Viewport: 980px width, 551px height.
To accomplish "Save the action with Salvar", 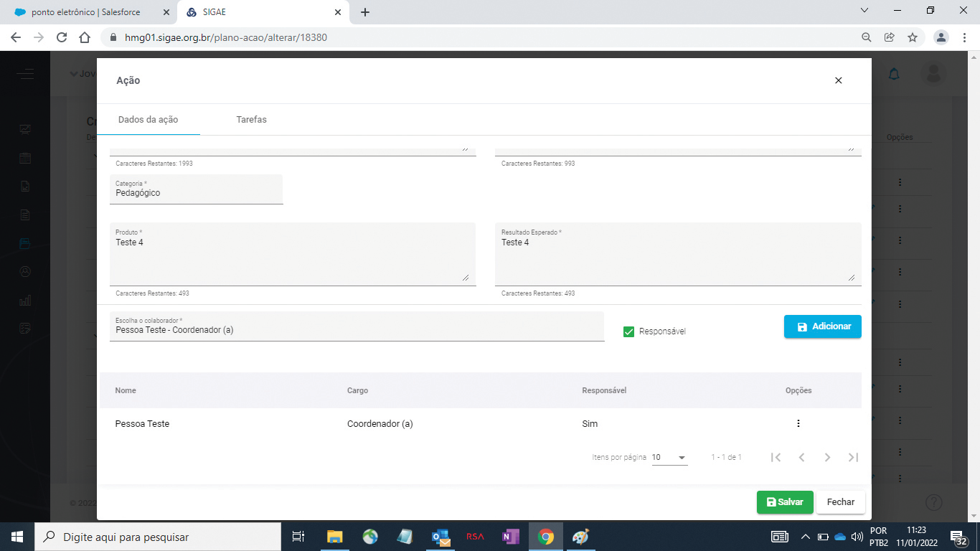I will 785,502.
